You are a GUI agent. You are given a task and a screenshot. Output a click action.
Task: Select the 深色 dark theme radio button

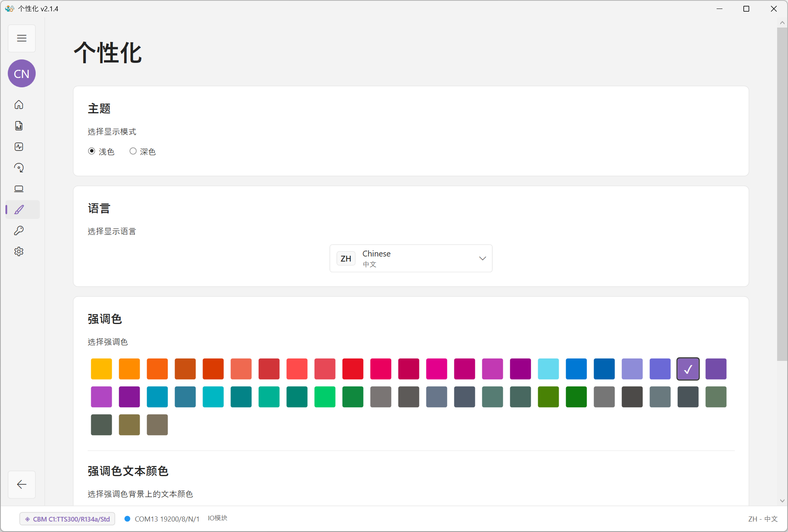(133, 151)
